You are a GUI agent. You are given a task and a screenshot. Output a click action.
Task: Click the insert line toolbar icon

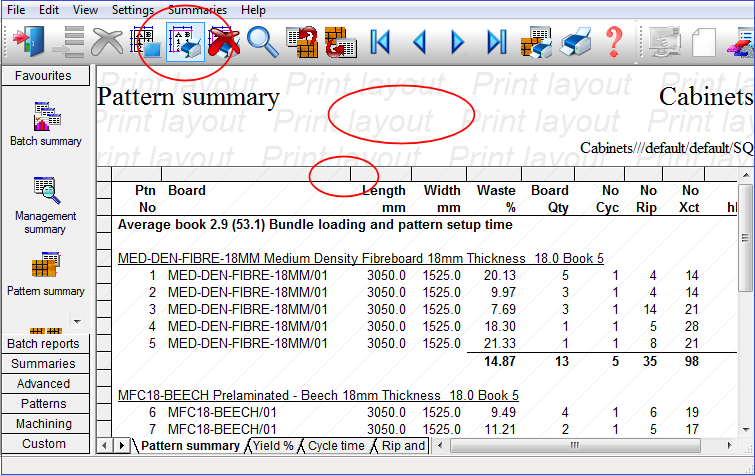click(68, 42)
